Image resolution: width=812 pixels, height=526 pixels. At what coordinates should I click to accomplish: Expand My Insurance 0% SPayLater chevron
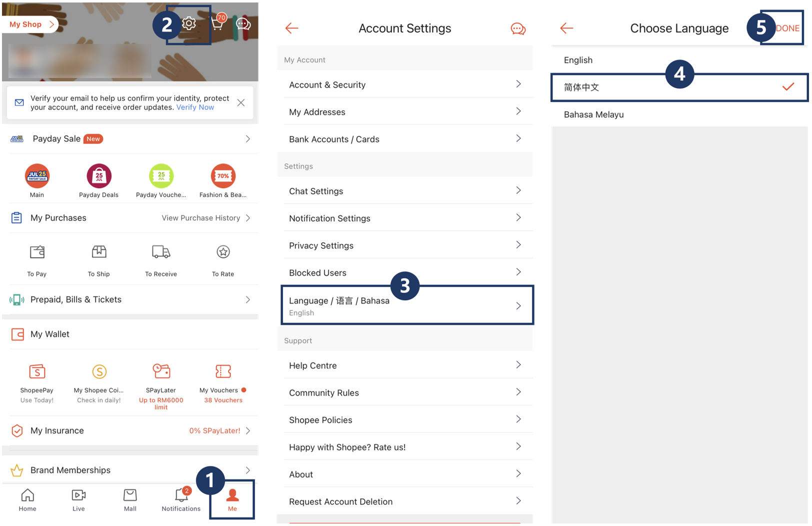pos(247,431)
